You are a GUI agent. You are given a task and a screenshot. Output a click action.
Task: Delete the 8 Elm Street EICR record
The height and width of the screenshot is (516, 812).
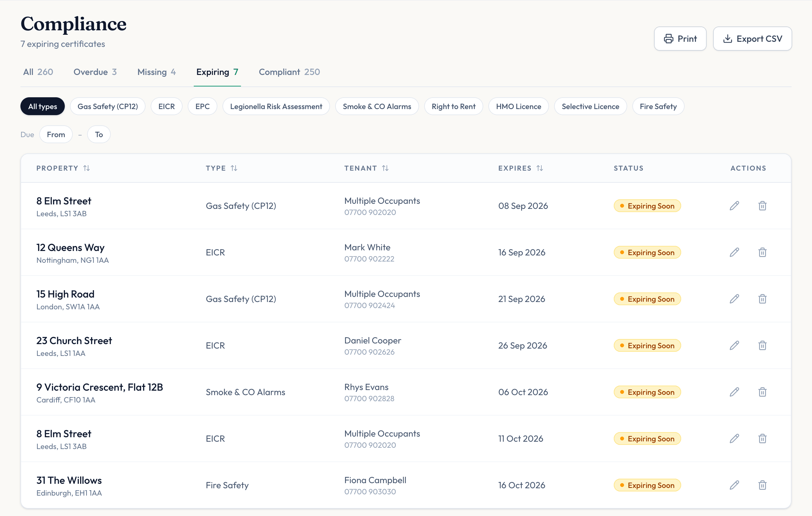tap(762, 439)
